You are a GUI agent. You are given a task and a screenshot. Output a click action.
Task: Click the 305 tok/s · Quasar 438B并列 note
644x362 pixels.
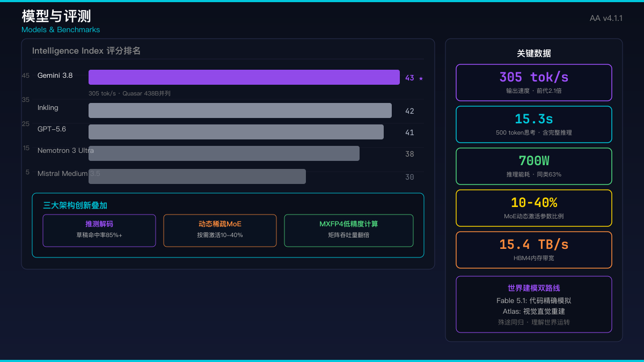(x=129, y=93)
